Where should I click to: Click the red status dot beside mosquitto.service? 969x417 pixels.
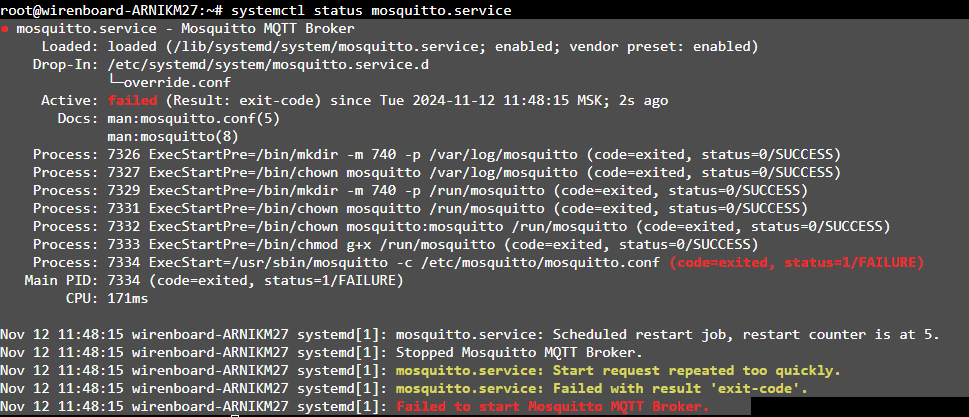point(4,29)
